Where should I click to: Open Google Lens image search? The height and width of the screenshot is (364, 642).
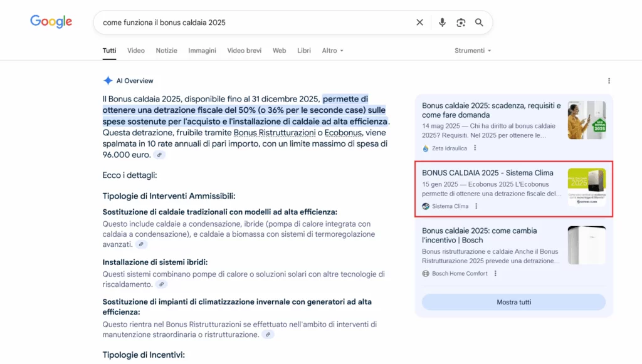461,22
